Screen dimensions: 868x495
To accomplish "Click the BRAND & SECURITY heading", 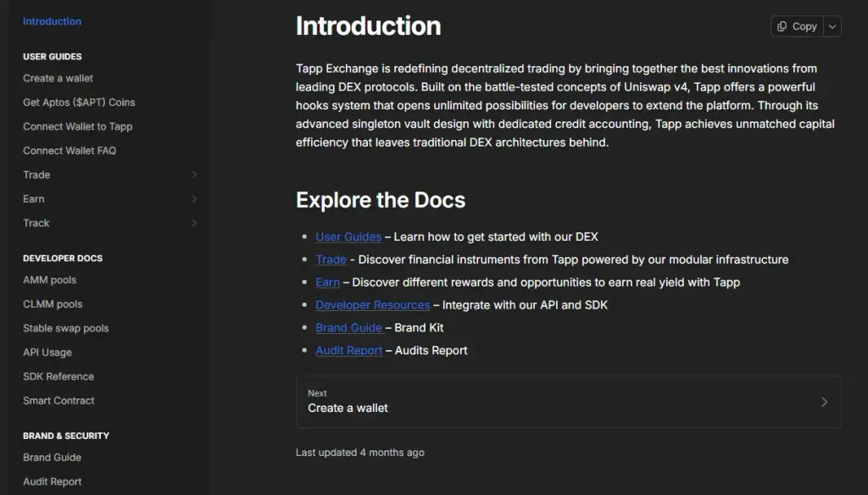I will click(x=66, y=436).
